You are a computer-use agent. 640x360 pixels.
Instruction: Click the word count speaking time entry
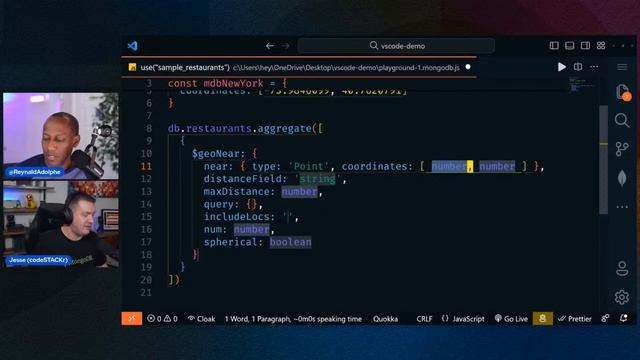point(293,319)
